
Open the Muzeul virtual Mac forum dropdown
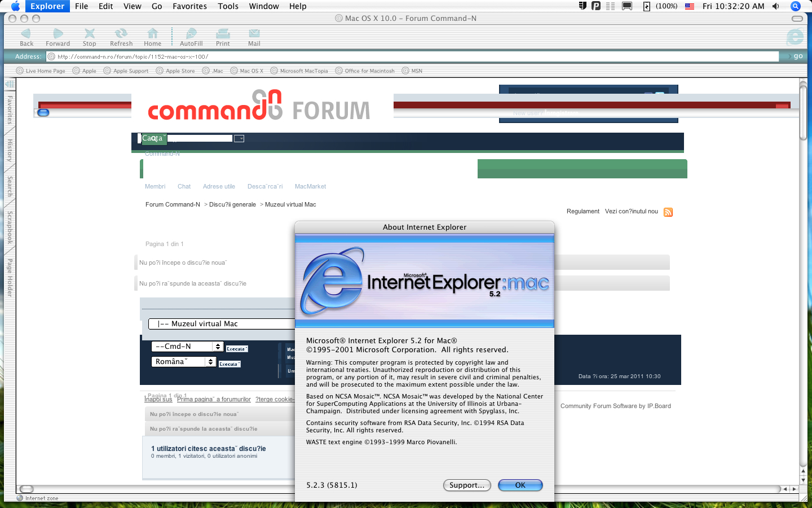coord(222,324)
